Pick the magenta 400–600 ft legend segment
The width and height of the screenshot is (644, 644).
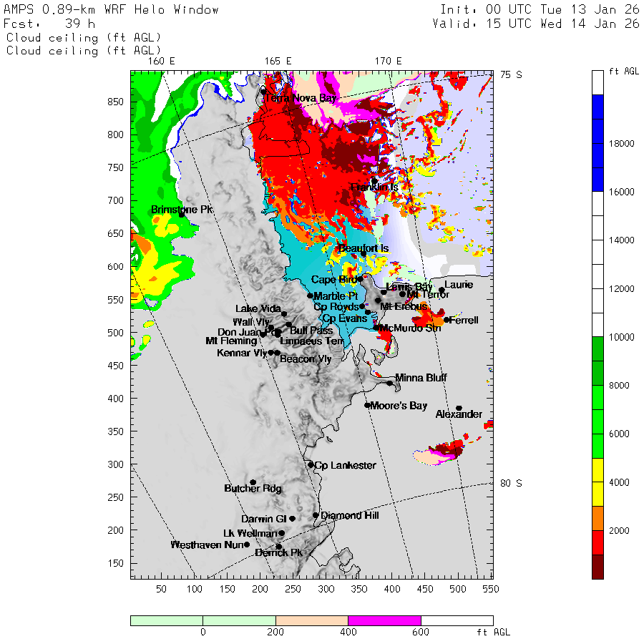point(384,620)
